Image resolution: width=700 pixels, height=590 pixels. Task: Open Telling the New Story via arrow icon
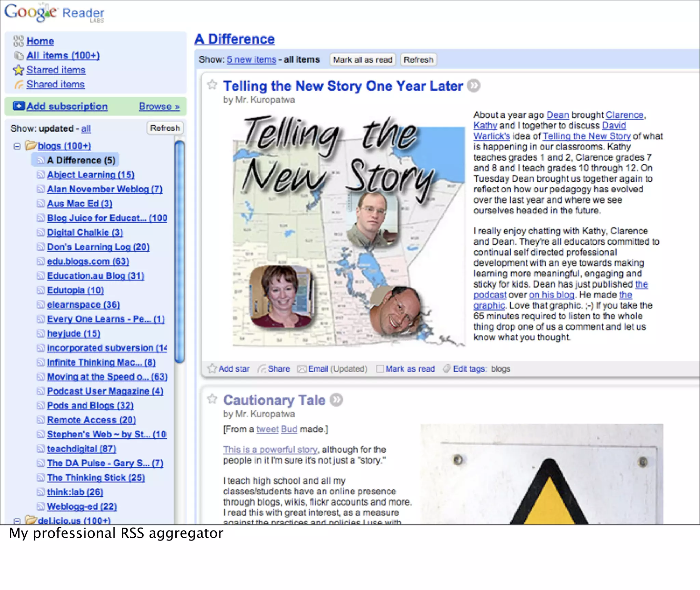(x=474, y=86)
